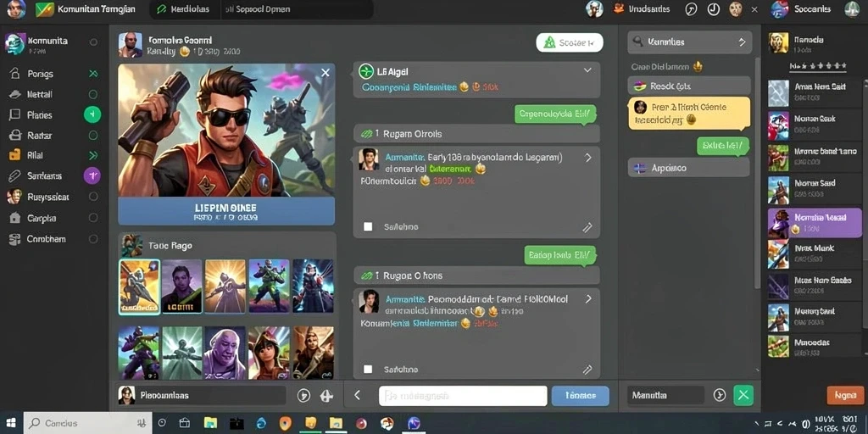The image size is (868, 434).
Task: Select the Reodc ipts item
Action: coord(689,86)
